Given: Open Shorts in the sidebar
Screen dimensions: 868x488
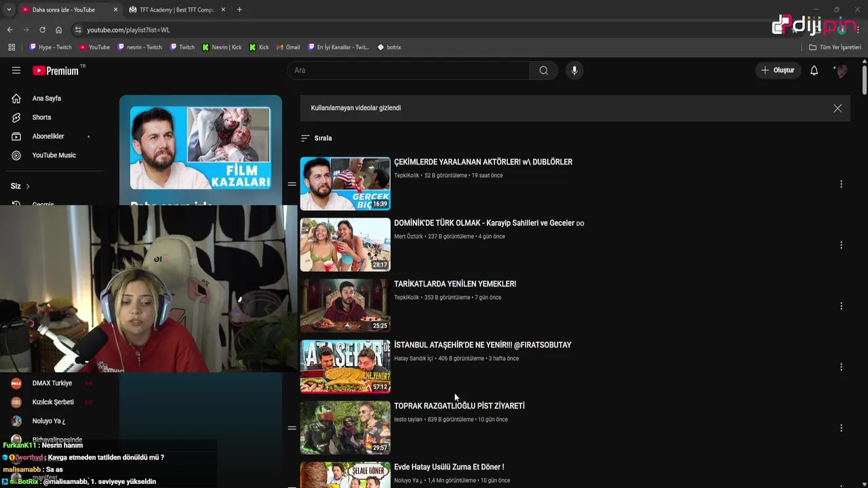Looking at the screenshot, I should pyautogui.click(x=41, y=117).
